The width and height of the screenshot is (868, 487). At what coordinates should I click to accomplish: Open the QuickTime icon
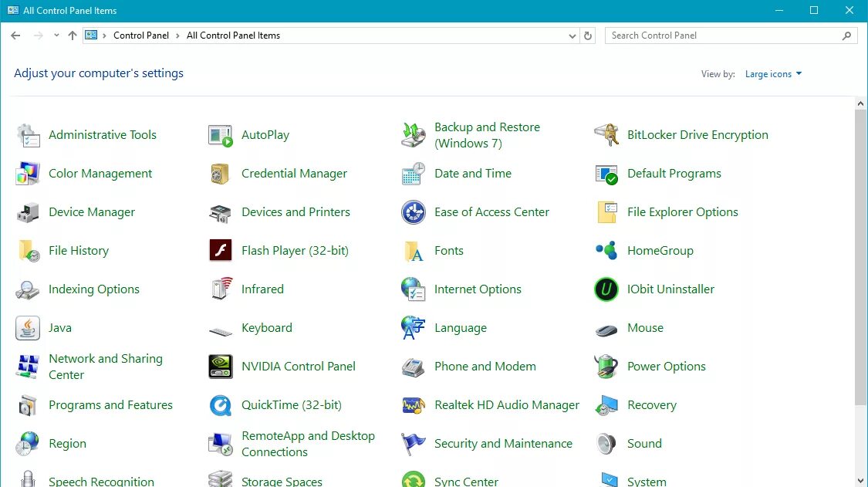click(x=221, y=405)
